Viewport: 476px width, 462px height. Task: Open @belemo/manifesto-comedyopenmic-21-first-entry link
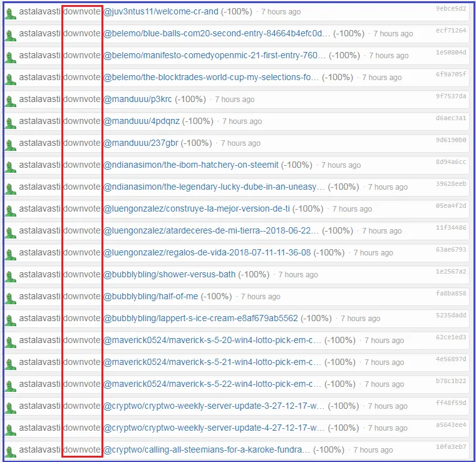(214, 55)
